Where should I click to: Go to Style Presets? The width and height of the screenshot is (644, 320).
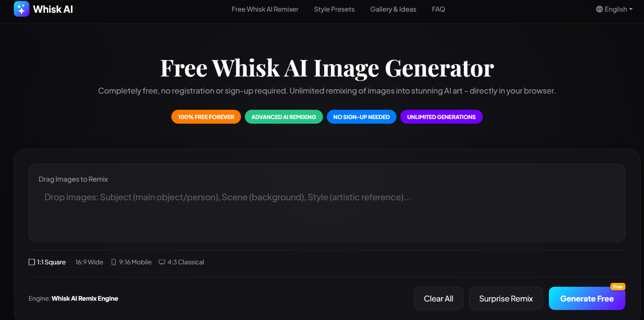(334, 9)
